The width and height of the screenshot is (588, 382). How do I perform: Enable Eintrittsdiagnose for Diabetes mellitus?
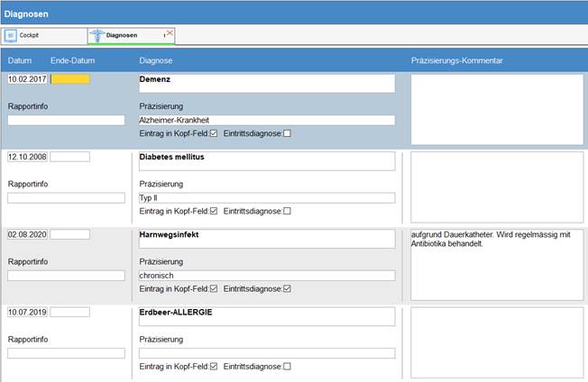[288, 212]
